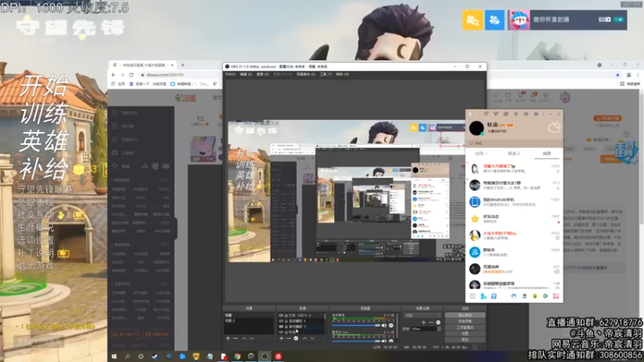Click 工作室模式 button in OBS

[x=465, y=327]
